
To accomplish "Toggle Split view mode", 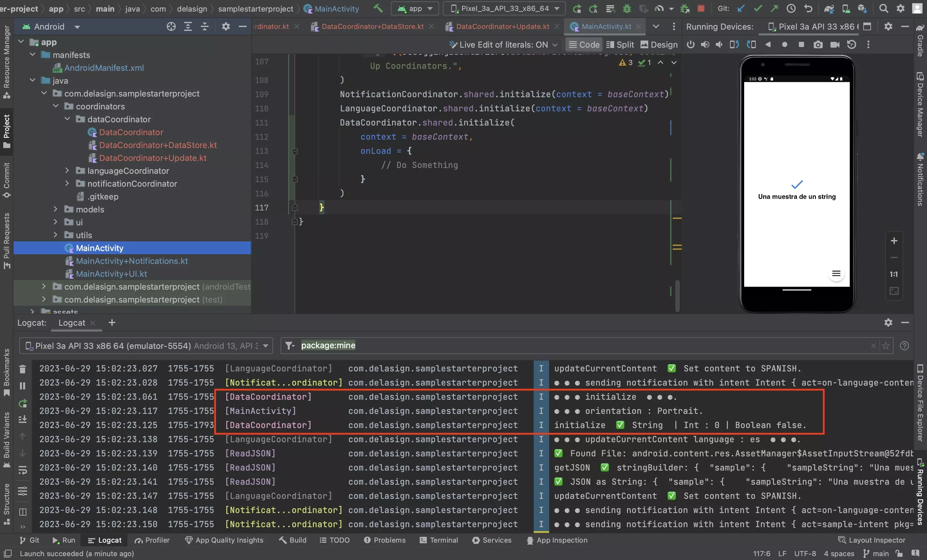I will (620, 45).
